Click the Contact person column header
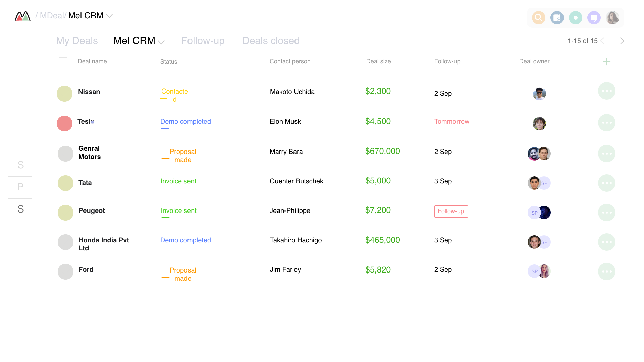Screen dimensions: 644x362 tap(290, 61)
